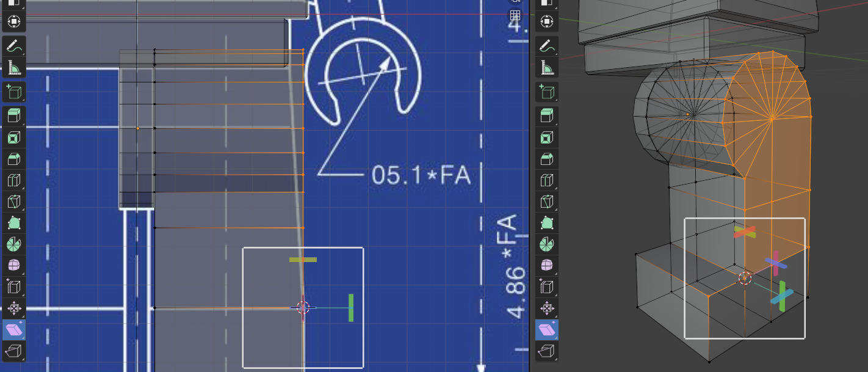The image size is (868, 372).
Task: Activate the Bevel tool
Action: pos(13,159)
